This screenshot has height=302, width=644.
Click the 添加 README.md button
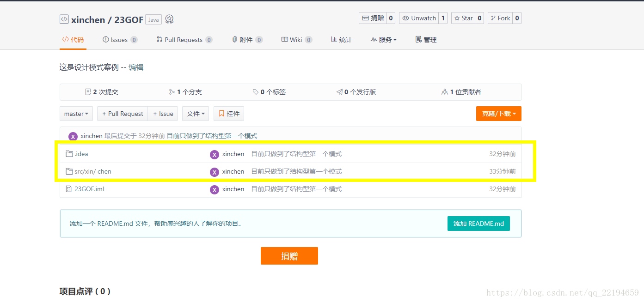[478, 223]
